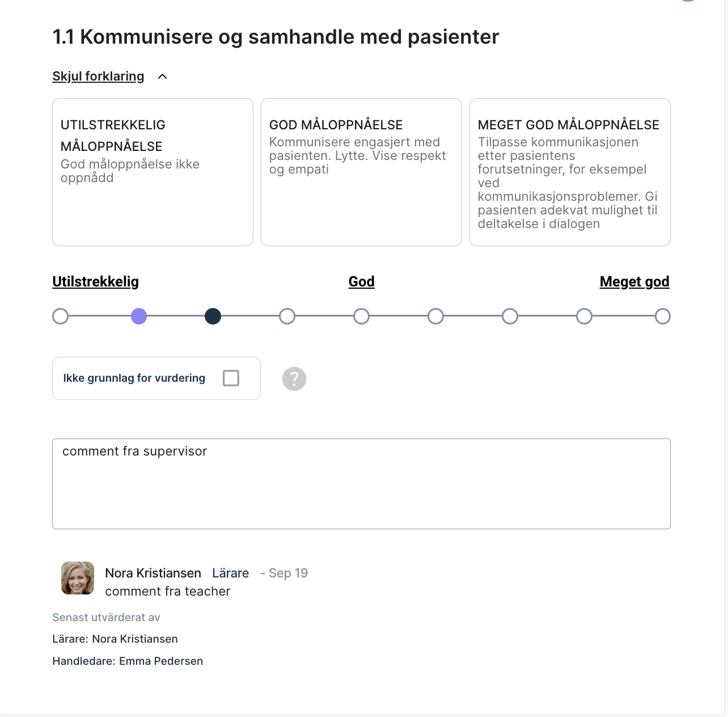The width and height of the screenshot is (728, 717).
Task: Select the fourth rating circle on the scale
Action: [x=287, y=317]
